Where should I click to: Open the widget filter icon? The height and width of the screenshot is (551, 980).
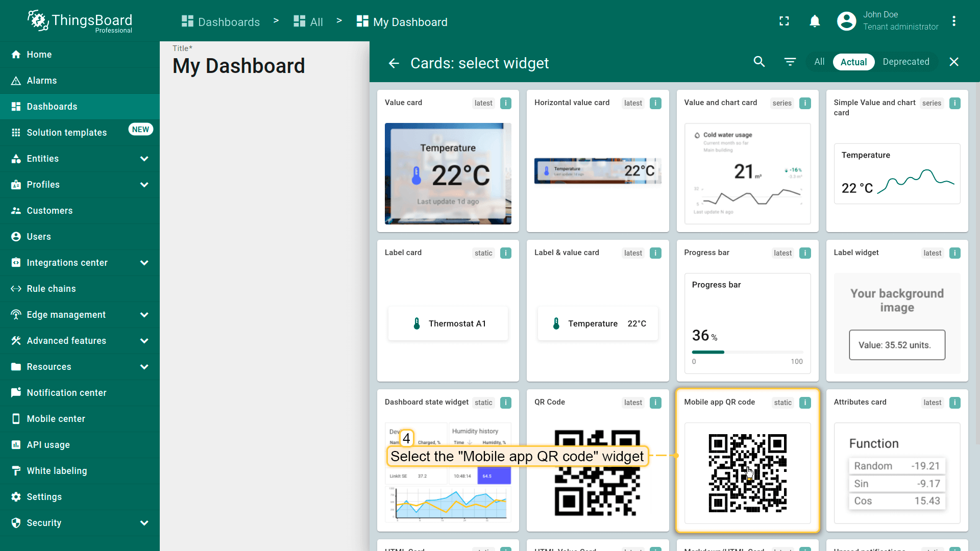790,62
